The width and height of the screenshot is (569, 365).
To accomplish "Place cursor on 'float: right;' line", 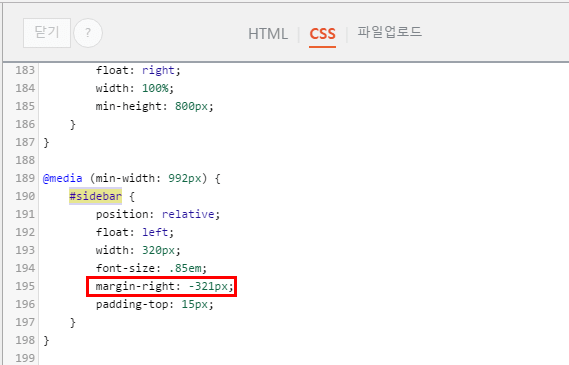I will [138, 70].
